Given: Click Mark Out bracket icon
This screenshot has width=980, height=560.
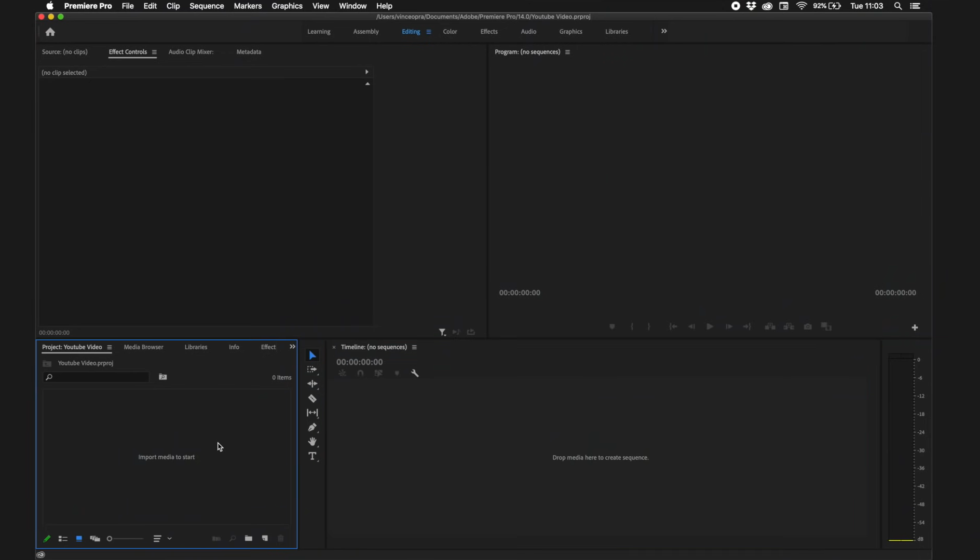Looking at the screenshot, I should (x=649, y=326).
